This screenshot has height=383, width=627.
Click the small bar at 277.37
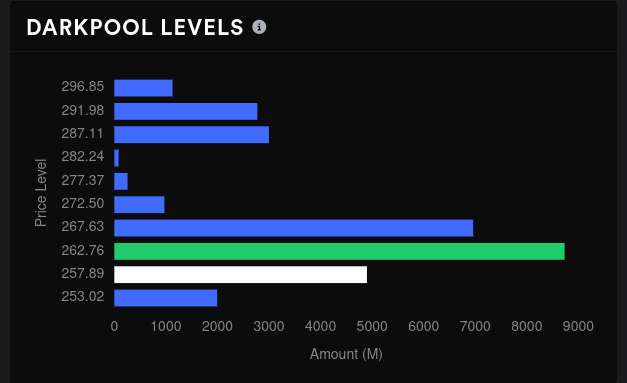point(121,181)
